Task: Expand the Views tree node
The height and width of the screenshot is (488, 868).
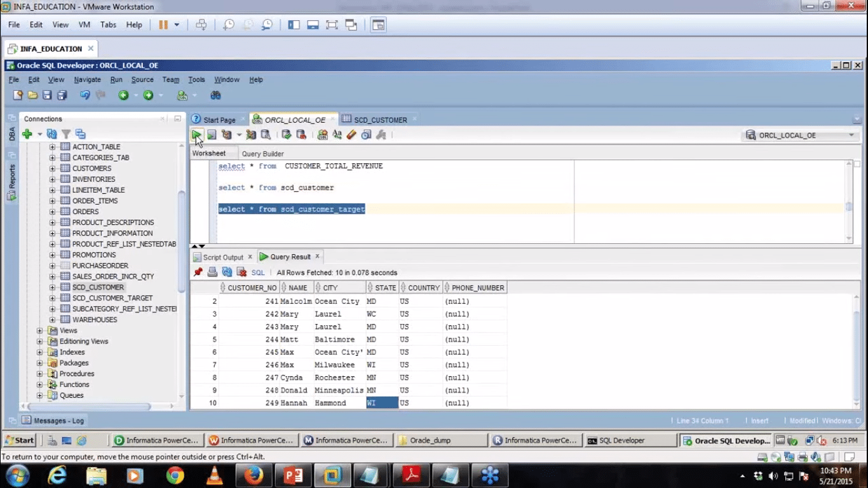Action: click(x=39, y=330)
